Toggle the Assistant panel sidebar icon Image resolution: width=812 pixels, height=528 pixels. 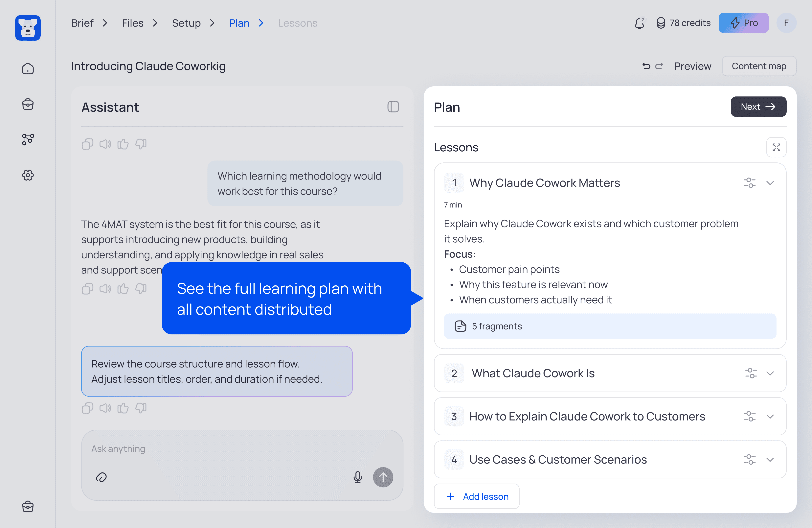[393, 107]
